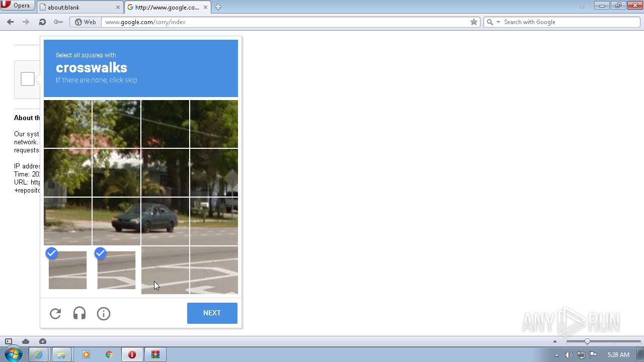The height and width of the screenshot is (362, 644).
Task: Open the media player taskbar icon
Action: click(86, 354)
